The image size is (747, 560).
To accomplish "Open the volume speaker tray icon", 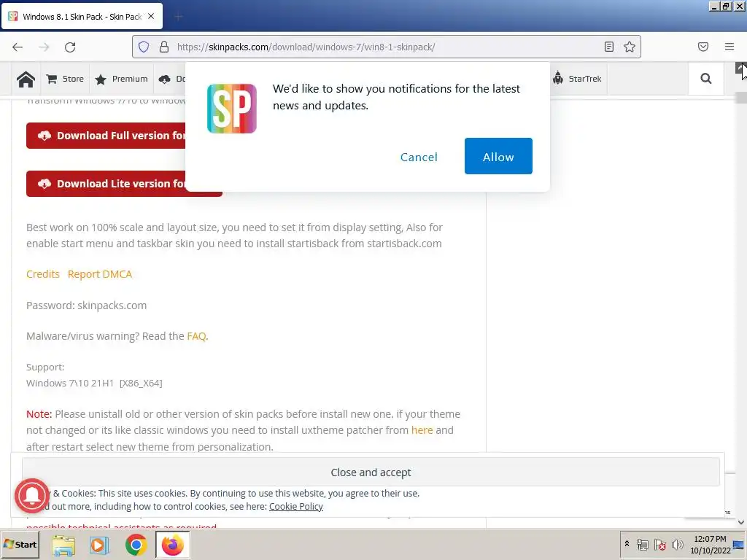I will (x=677, y=544).
